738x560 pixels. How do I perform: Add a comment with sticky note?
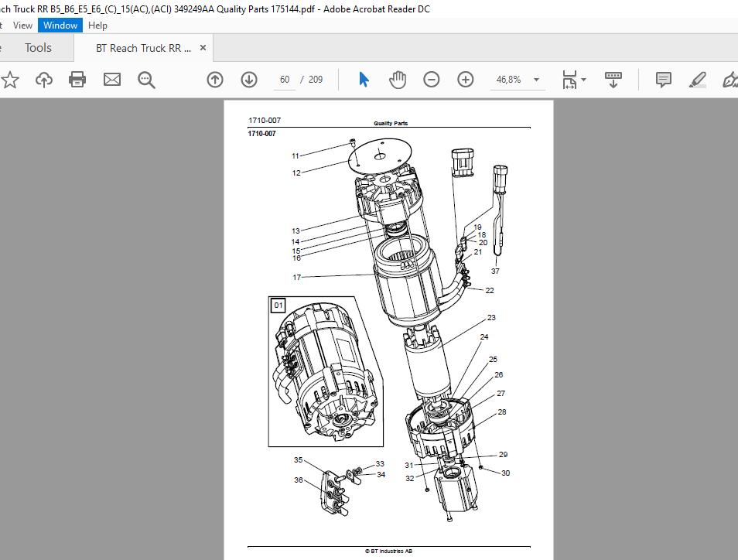pos(664,80)
